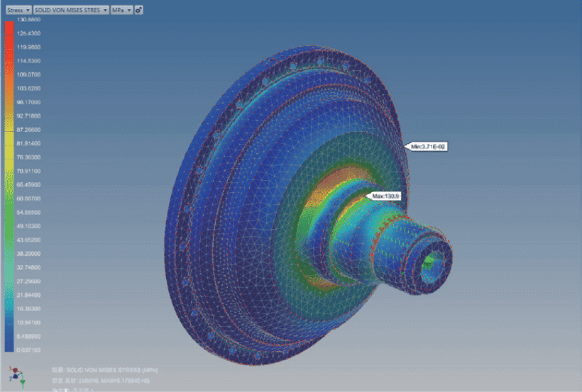
Task: Click legend value 92.71800
Action: coord(28,116)
